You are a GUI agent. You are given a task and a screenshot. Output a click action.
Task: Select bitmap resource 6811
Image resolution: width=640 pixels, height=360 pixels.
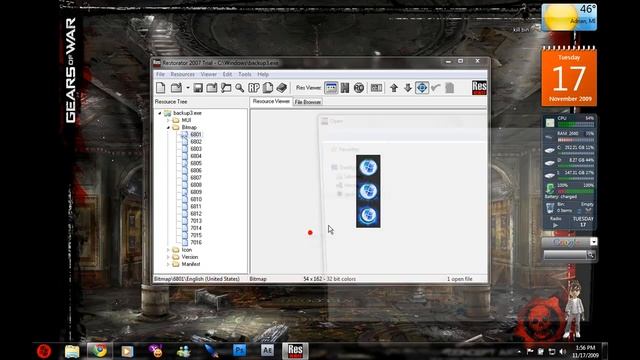[x=196, y=207]
